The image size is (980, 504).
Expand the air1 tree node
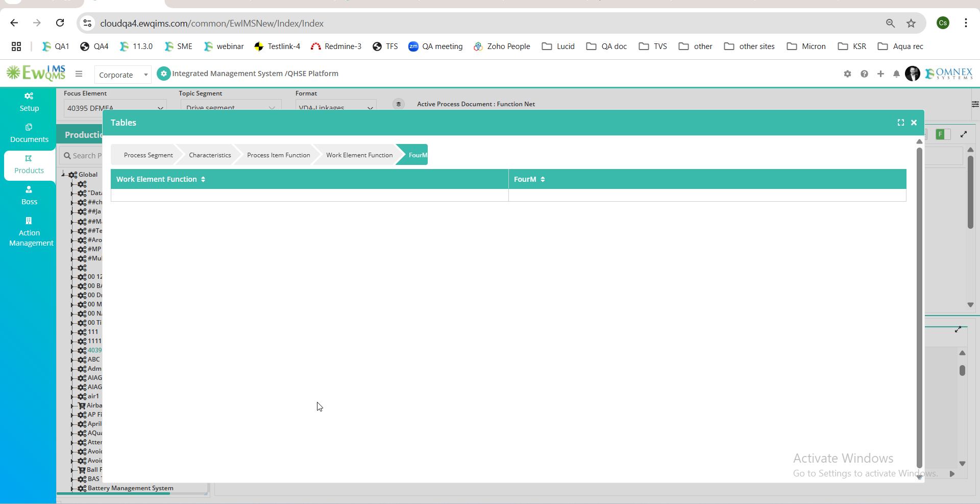[72, 396]
